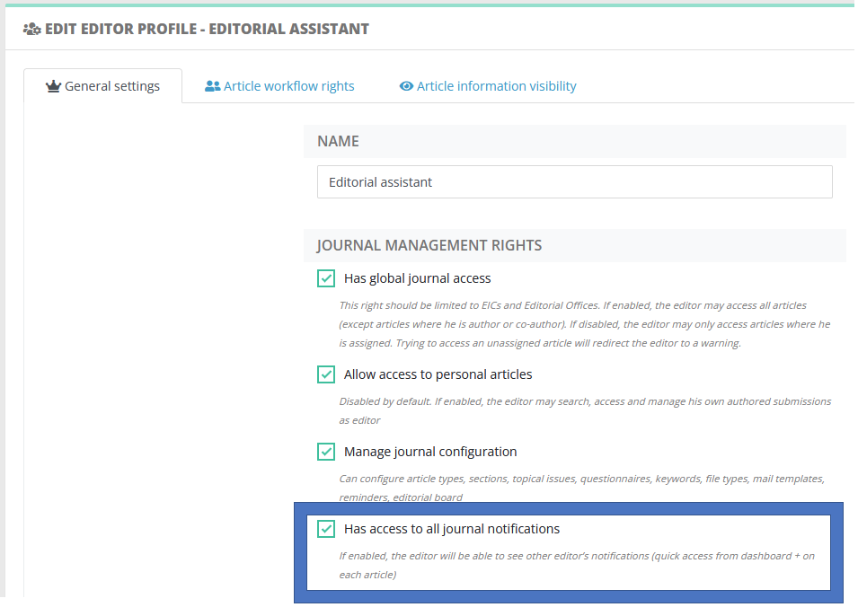Click the global journal access description text
This screenshot has height=616, width=858.
click(584, 324)
